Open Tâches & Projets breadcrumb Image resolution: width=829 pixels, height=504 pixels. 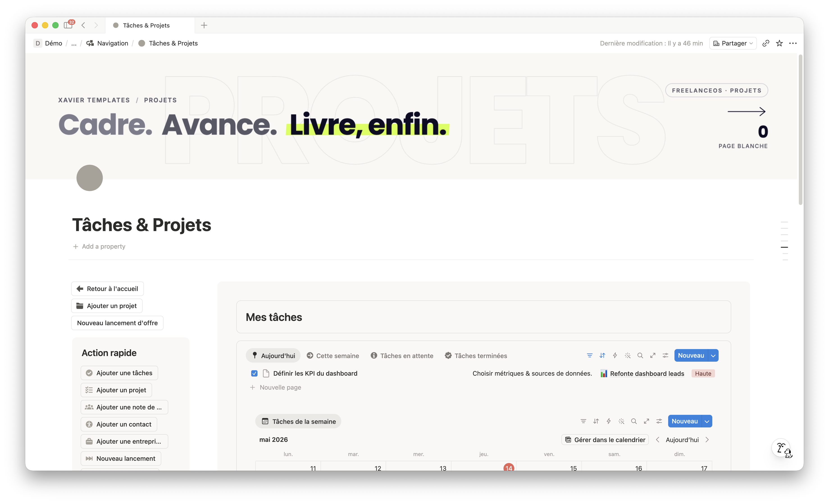[x=168, y=43]
